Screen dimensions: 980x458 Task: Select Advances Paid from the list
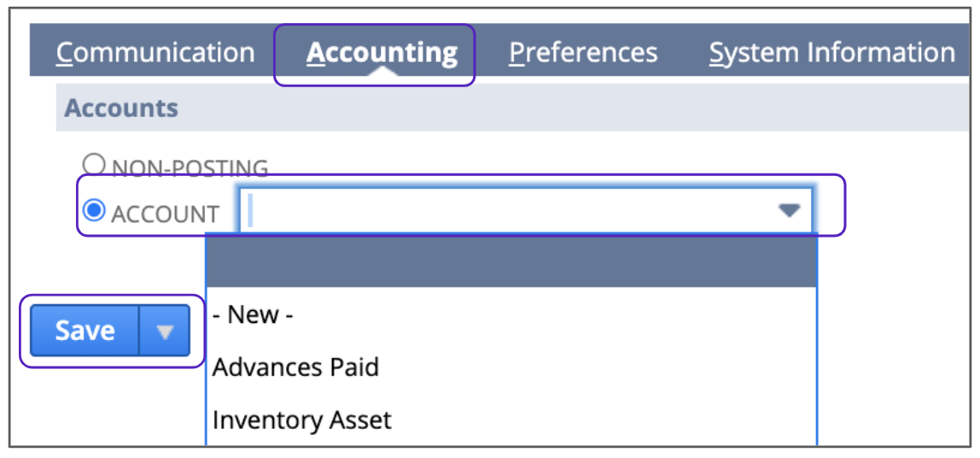295,367
